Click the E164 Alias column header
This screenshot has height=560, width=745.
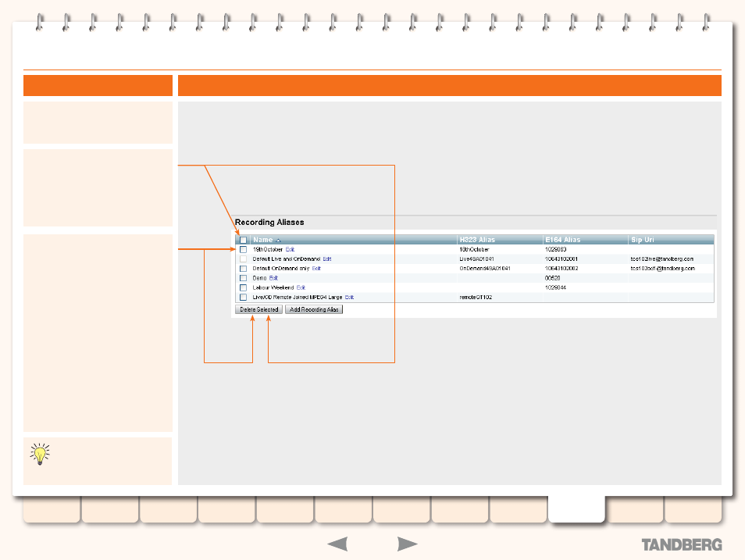click(562, 240)
